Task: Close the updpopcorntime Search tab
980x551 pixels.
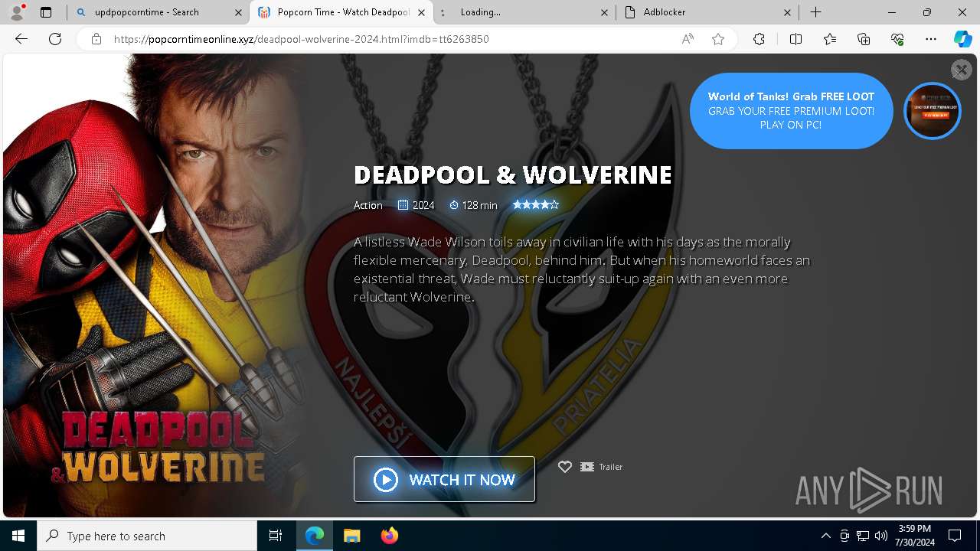Action: click(237, 12)
